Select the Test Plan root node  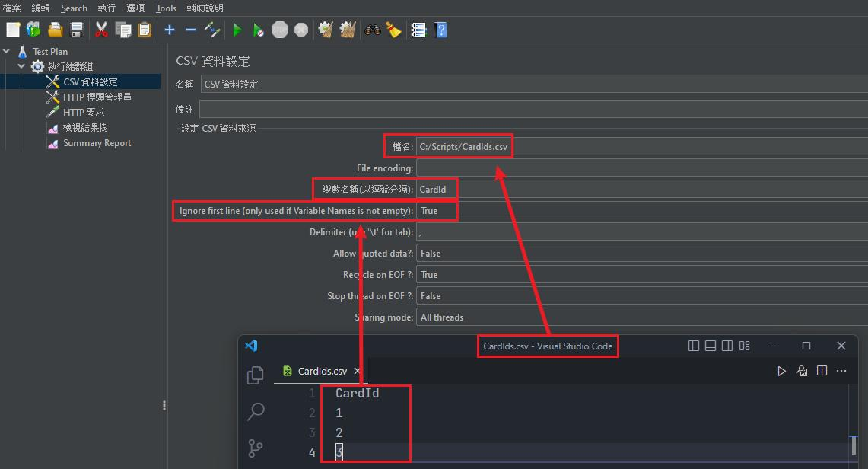(49, 51)
